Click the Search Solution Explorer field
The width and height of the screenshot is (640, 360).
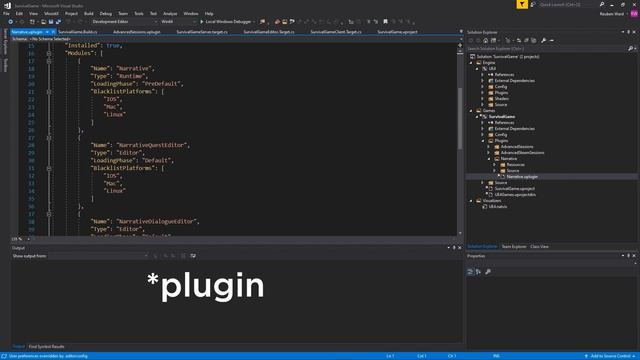pyautogui.click(x=547, y=49)
